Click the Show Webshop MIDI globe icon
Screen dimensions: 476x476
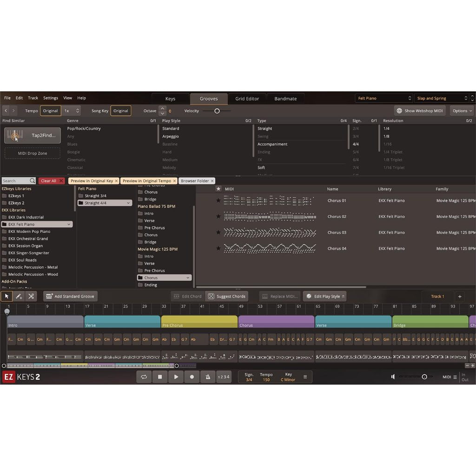(399, 111)
